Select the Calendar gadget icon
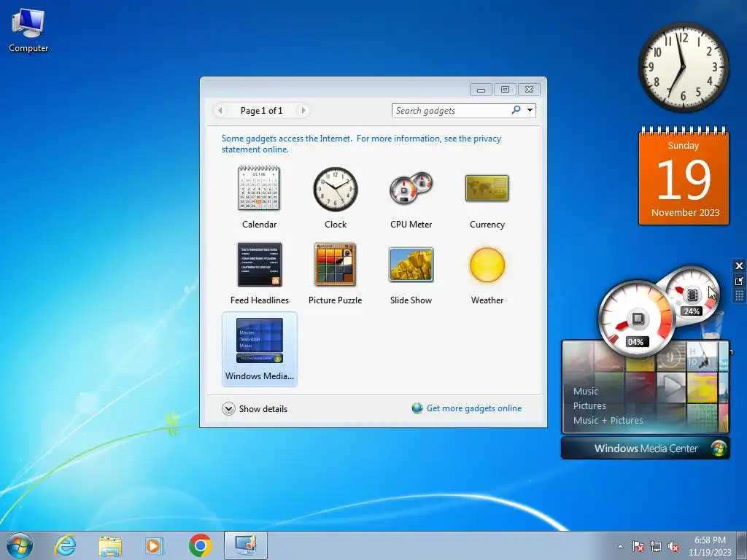The width and height of the screenshot is (747, 560). click(x=259, y=189)
